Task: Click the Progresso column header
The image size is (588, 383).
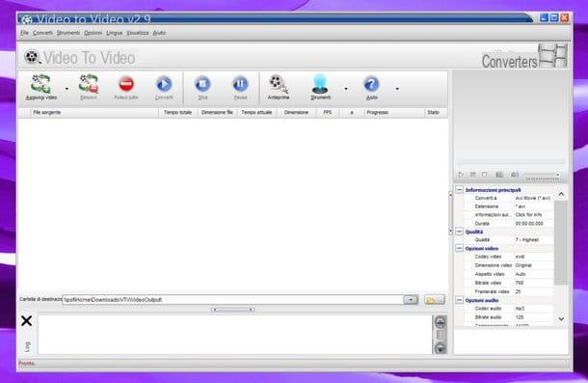Action: coord(393,112)
